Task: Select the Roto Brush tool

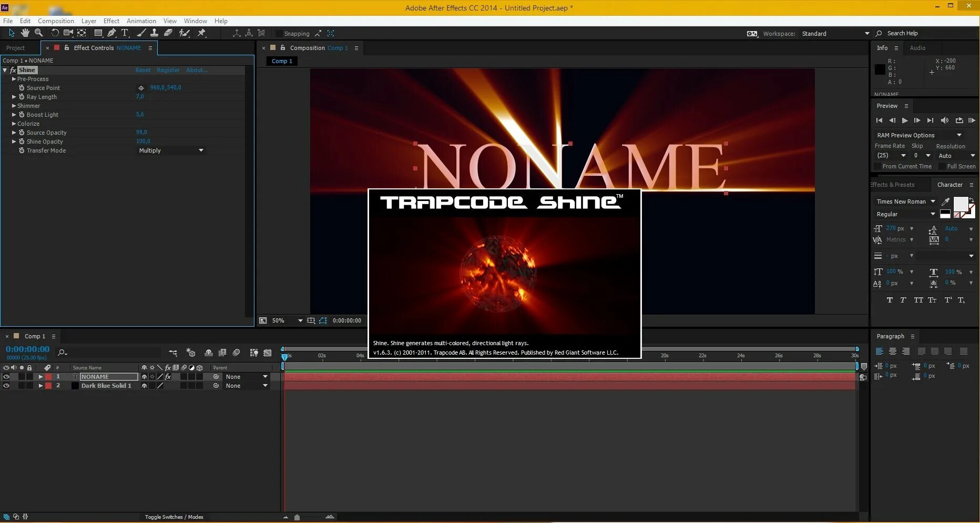Action: click(x=184, y=33)
